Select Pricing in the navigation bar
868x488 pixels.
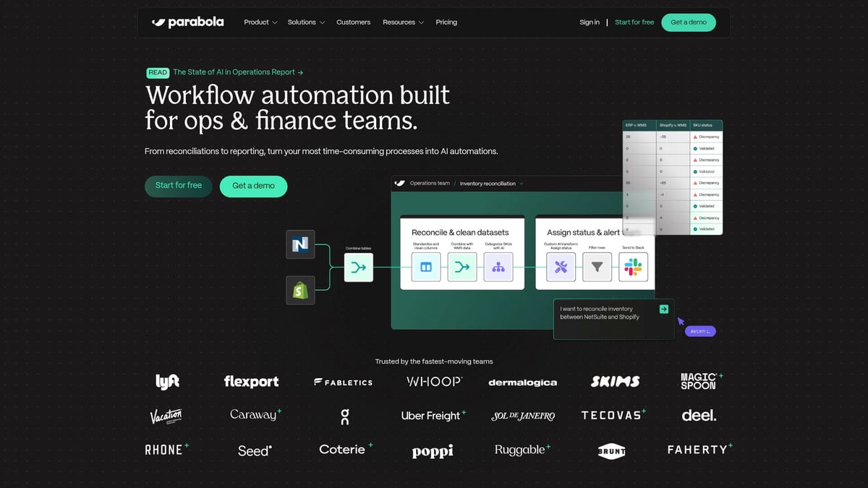click(446, 22)
